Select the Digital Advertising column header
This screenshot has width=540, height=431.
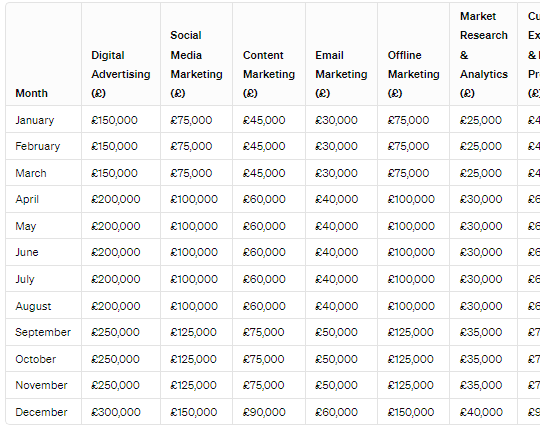coord(121,74)
